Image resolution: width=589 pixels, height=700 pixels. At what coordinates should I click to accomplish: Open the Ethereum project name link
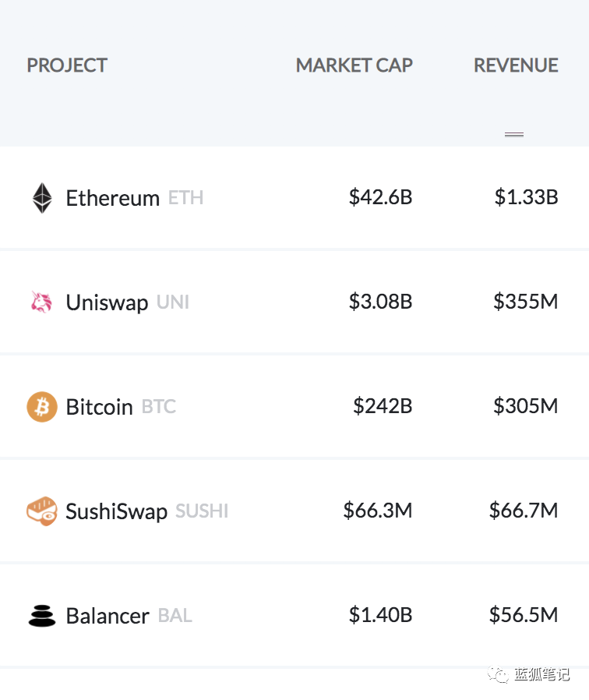click(112, 198)
